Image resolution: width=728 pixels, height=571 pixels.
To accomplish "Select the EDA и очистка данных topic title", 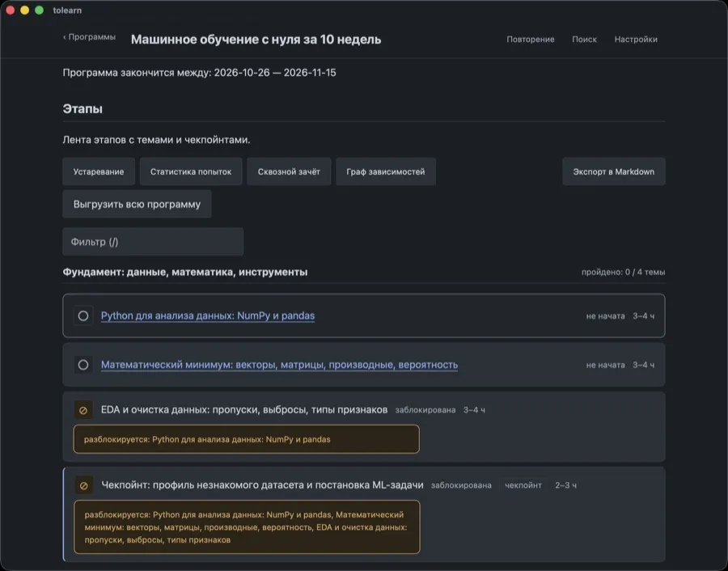I will [x=244, y=410].
